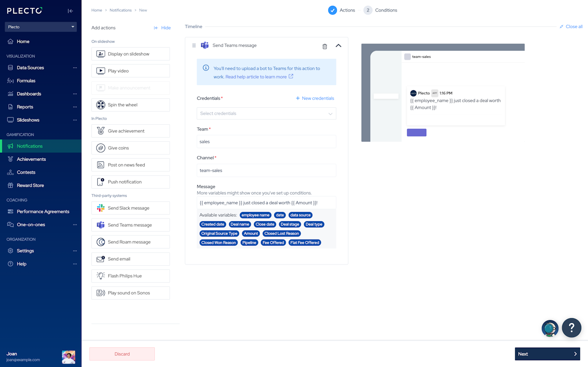Click the Next button
Screen dimensions: 588x367
[548, 354]
